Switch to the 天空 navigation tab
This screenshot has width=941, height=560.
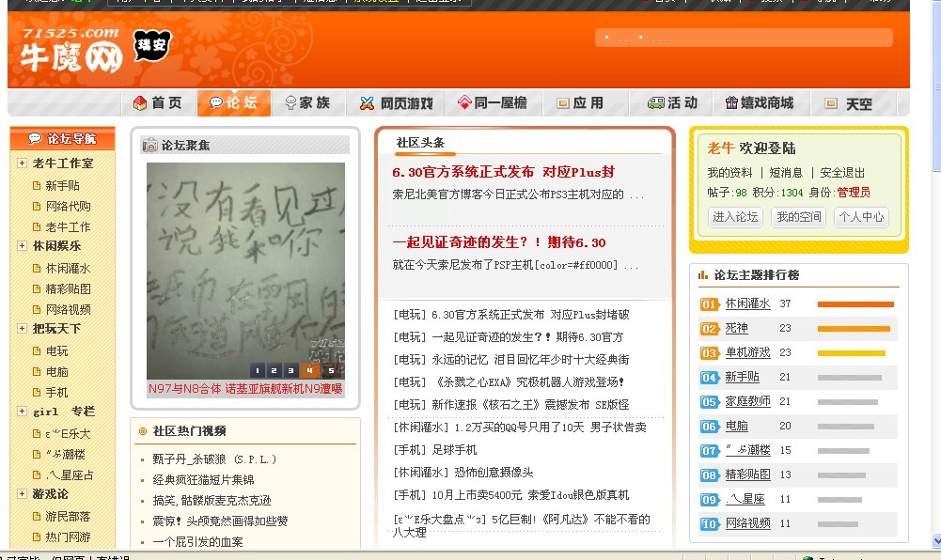click(x=847, y=104)
